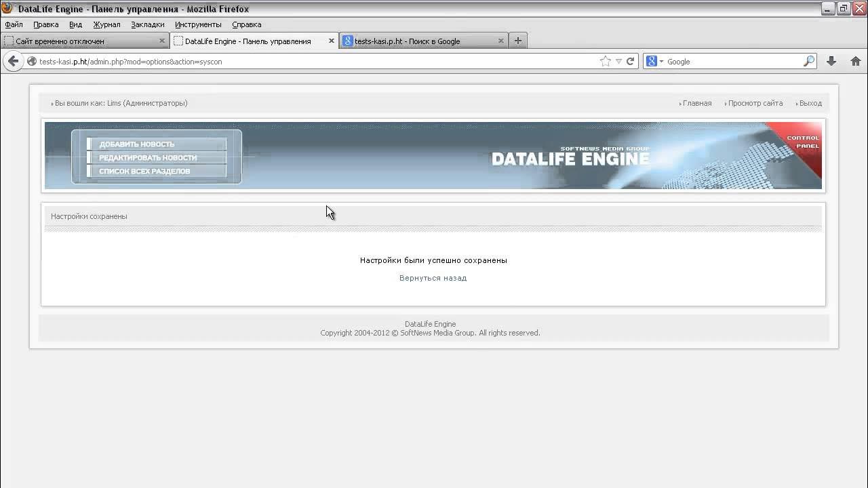Switch to 'Сайт временно отключен' tab
868x488 pixels.
point(84,41)
